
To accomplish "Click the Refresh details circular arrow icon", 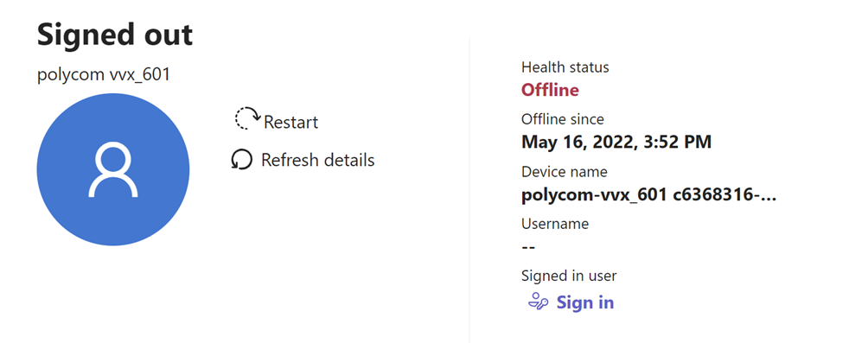I will [x=242, y=160].
